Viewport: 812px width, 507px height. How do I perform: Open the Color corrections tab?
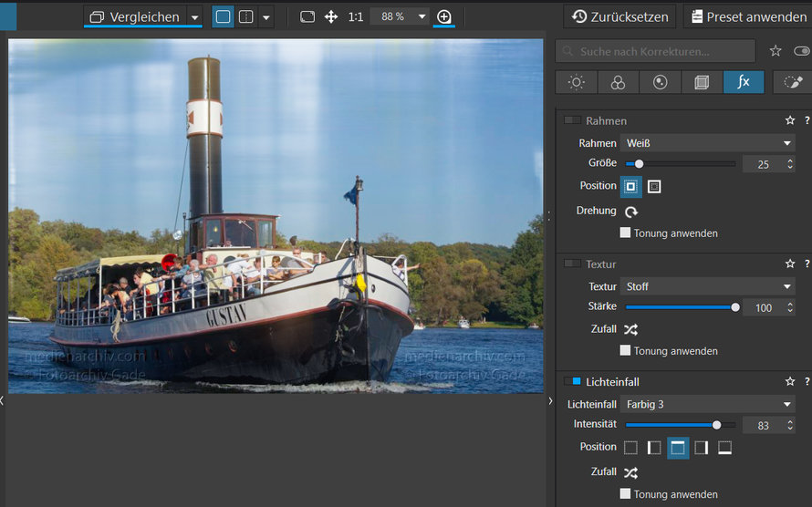point(618,82)
